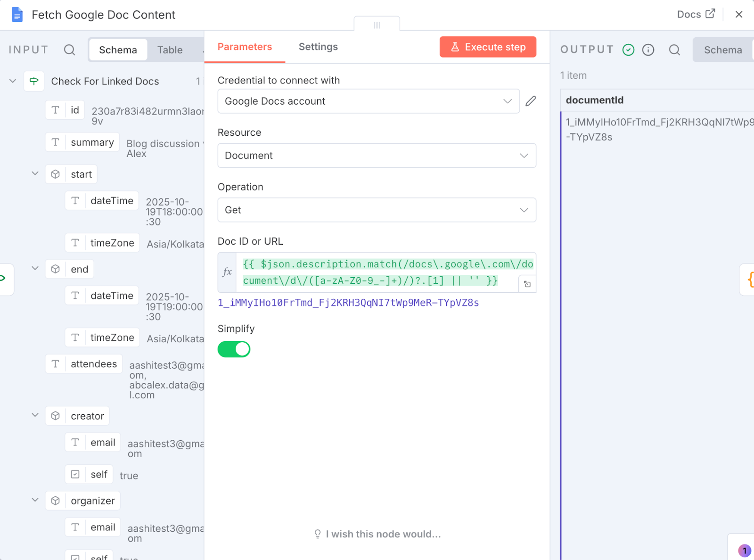Click the Doc ID or URL expression field
This screenshot has height=560, width=754.
tap(377, 272)
